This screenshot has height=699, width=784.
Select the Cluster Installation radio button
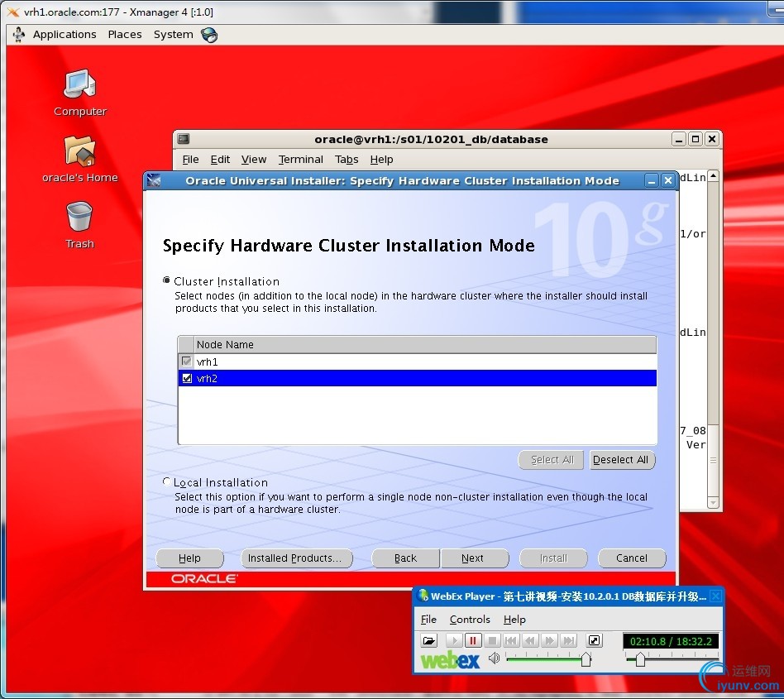click(x=166, y=280)
